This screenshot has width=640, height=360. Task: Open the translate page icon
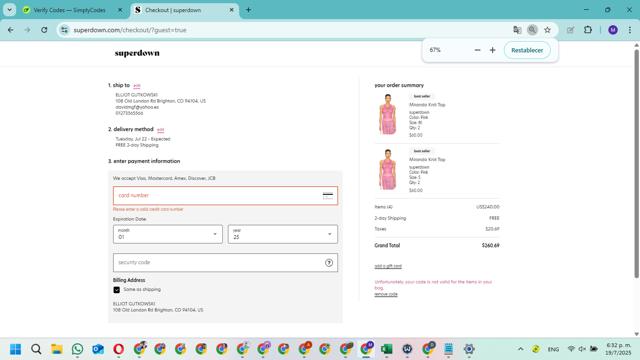(517, 30)
